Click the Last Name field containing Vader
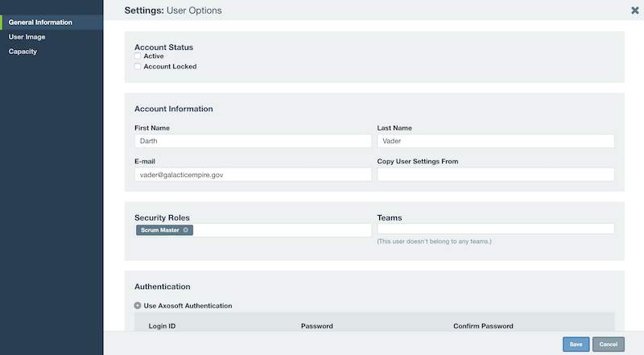Image resolution: width=644 pixels, height=355 pixels. point(496,141)
